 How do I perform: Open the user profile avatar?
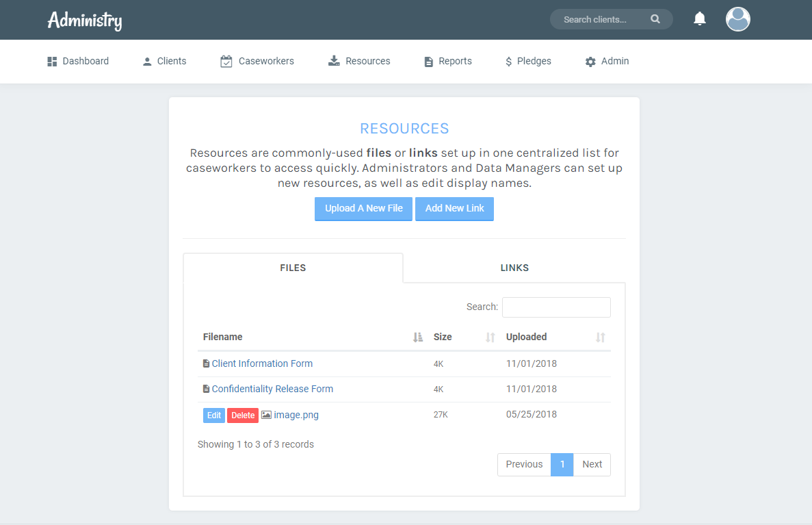point(737,19)
